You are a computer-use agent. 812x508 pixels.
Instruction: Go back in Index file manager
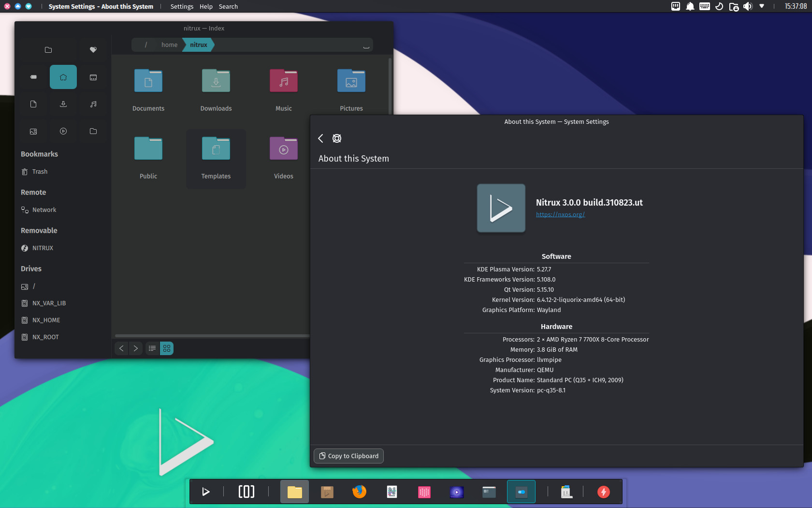[121, 348]
